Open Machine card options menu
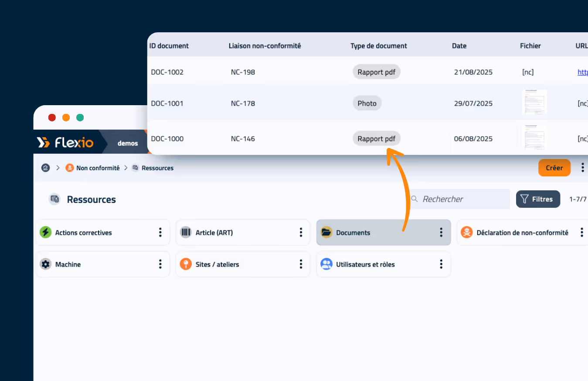588x381 pixels. (160, 264)
